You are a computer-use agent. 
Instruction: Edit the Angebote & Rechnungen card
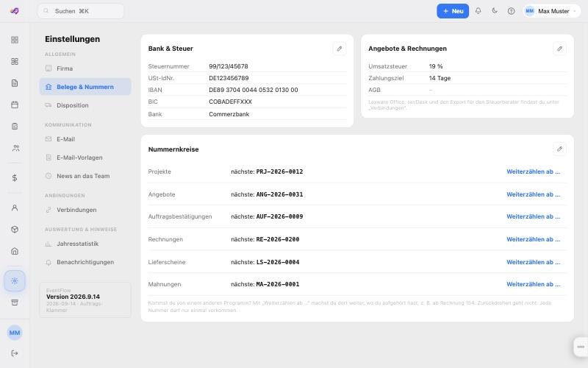(559, 49)
